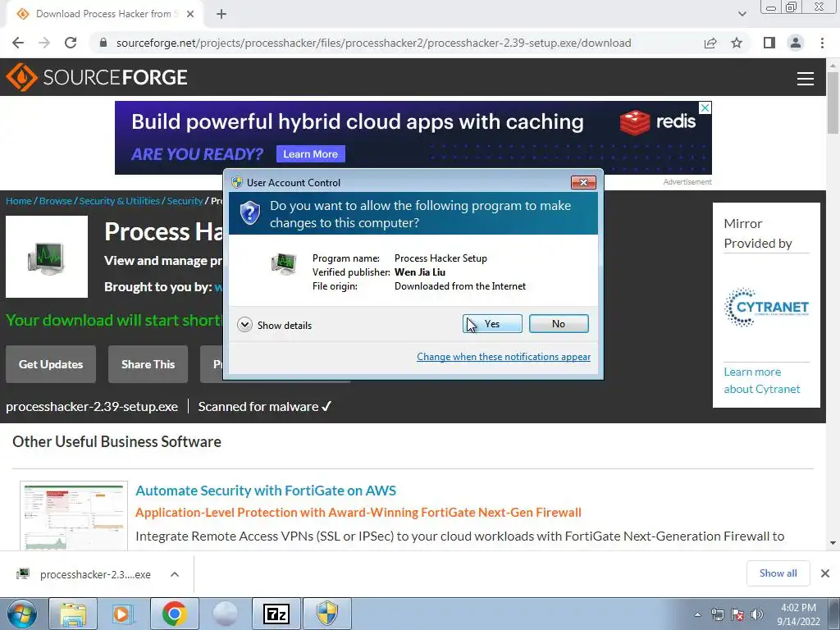Click Yes in the User Account Control dialog
Viewport: 840px width, 630px height.
click(x=492, y=323)
